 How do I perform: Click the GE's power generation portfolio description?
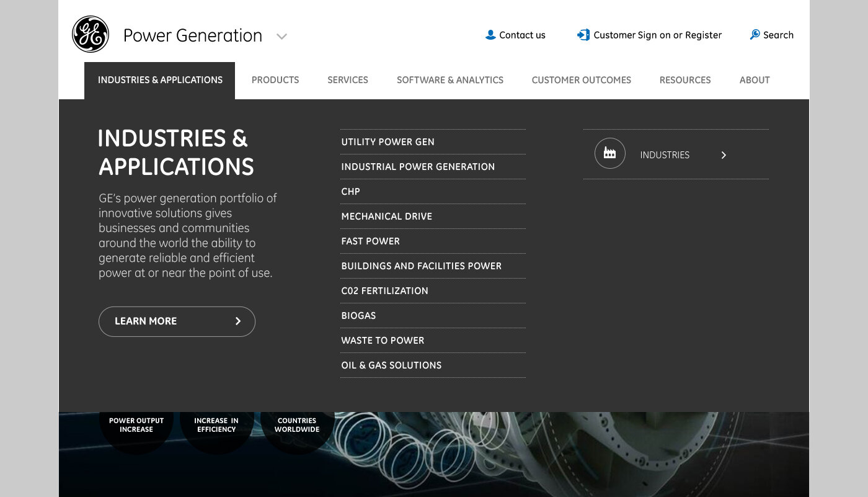[x=188, y=236]
